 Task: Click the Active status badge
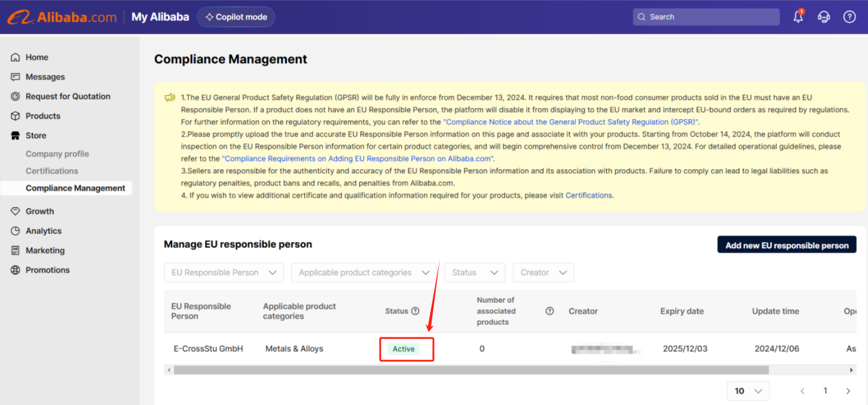pos(404,349)
